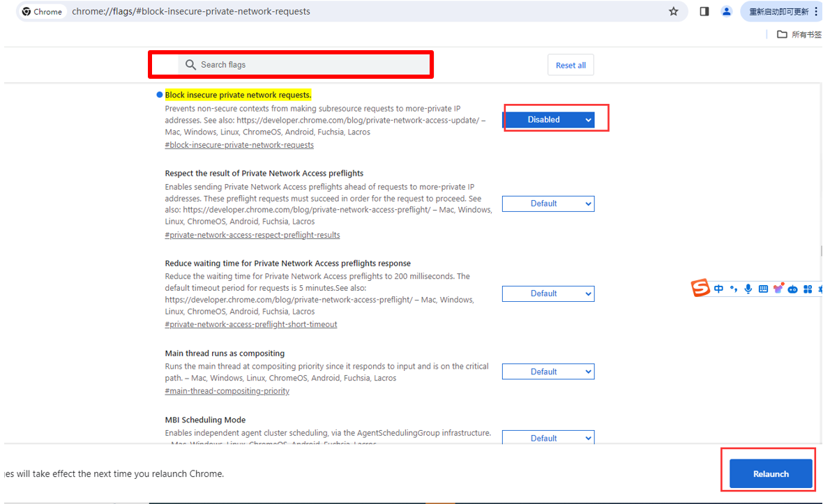Open the #private-network-access-preflight-short-timeout link

coord(251,325)
